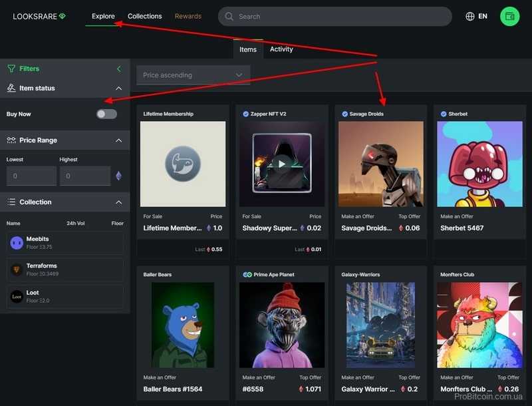This screenshot has width=532, height=406.
Task: Open the Baller Bears #1564 image
Action: tap(183, 325)
